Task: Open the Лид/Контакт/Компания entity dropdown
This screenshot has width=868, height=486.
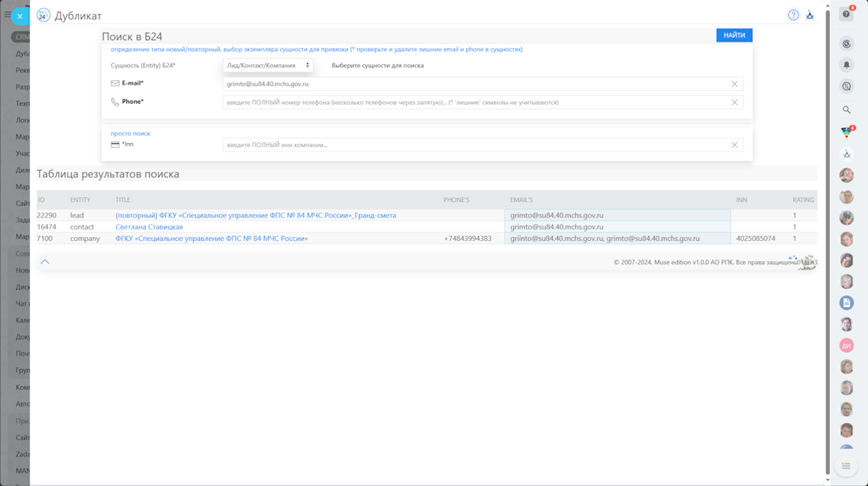Action: [x=268, y=65]
